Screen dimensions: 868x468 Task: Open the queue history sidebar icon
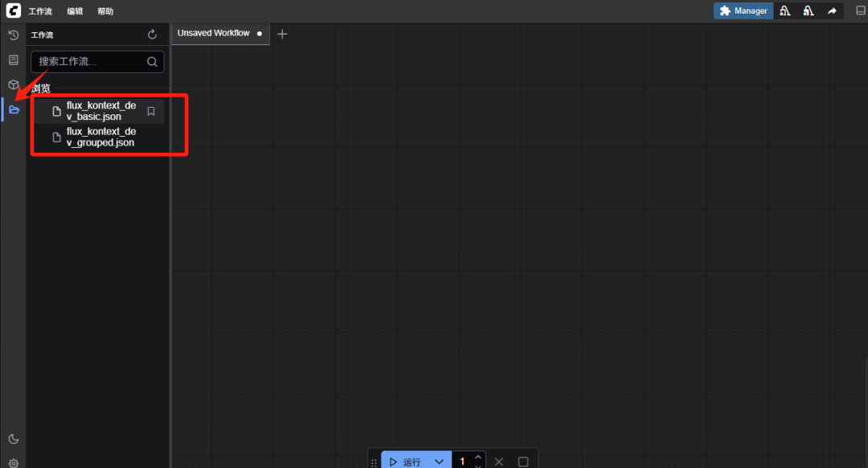[x=14, y=35]
